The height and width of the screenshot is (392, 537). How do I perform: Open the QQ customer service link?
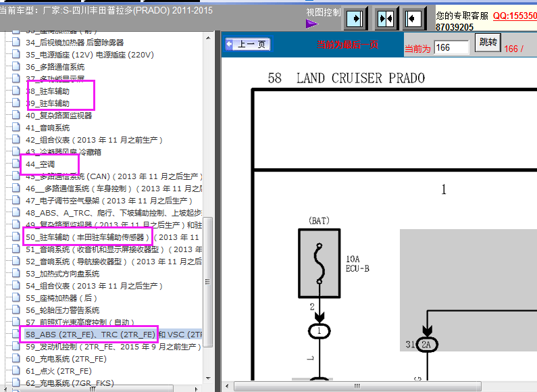pyautogui.click(x=515, y=16)
